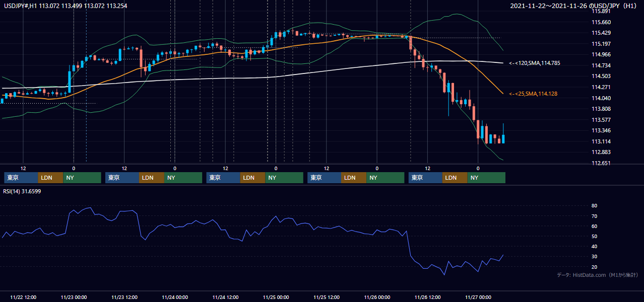Click the orange 25 SMA line end
Image resolution: width=644 pixels, height=302 pixels.
pyautogui.click(x=502, y=93)
